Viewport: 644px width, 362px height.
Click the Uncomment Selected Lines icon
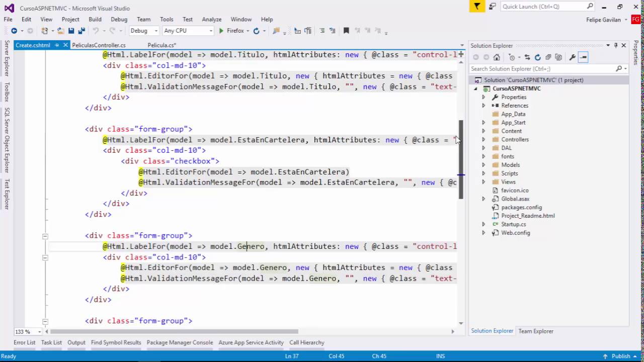pyautogui.click(x=332, y=31)
